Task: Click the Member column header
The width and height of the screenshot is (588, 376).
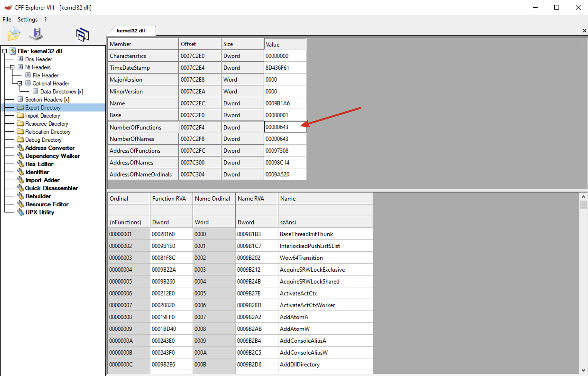Action: click(143, 44)
